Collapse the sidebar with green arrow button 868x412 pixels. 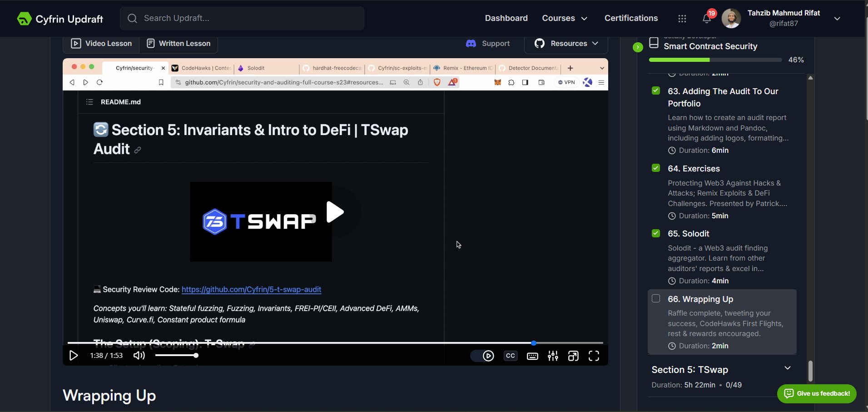[638, 47]
